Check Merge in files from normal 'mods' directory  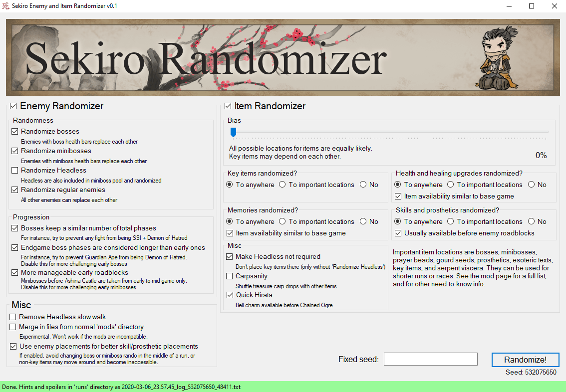pos(13,327)
